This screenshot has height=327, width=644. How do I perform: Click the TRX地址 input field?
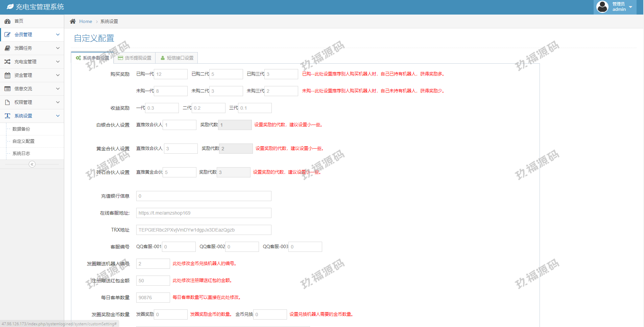(204, 230)
